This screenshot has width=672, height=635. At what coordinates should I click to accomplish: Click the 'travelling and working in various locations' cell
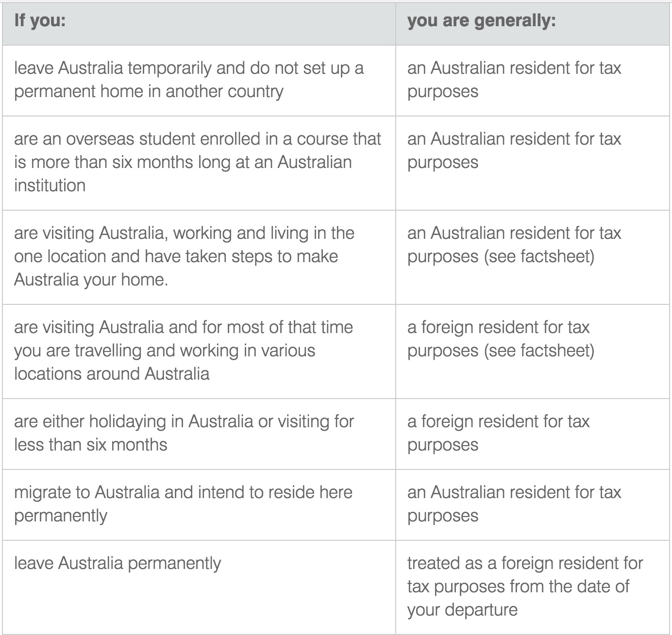tap(199, 351)
